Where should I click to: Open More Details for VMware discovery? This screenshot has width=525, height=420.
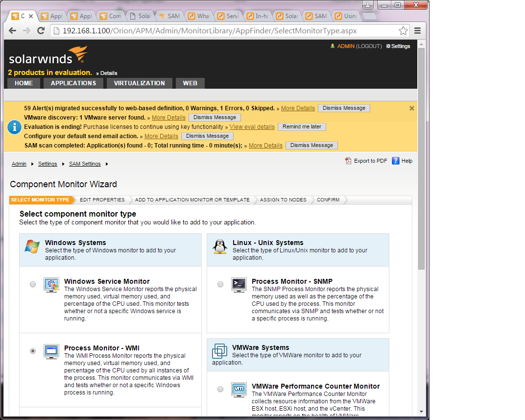click(168, 118)
